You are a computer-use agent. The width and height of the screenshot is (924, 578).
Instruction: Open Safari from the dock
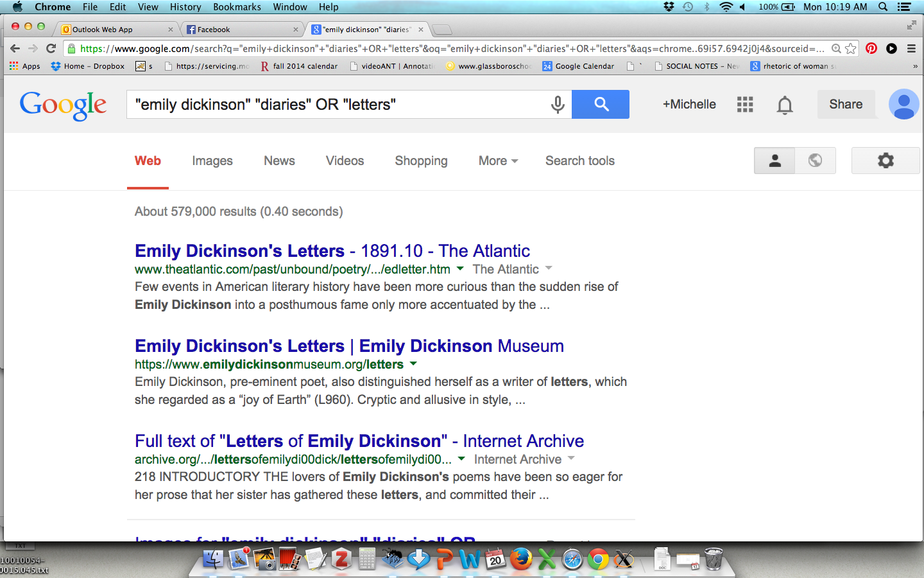coord(572,559)
